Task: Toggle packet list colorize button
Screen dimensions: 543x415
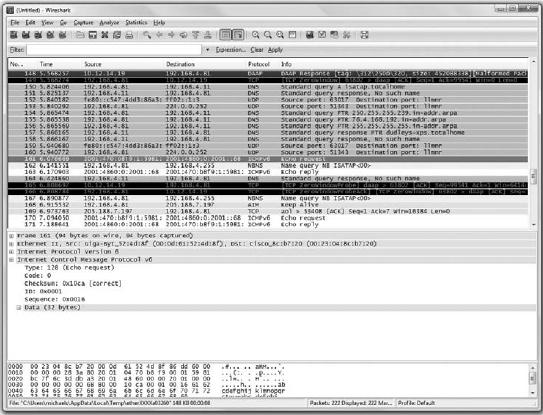Action: click(225, 35)
